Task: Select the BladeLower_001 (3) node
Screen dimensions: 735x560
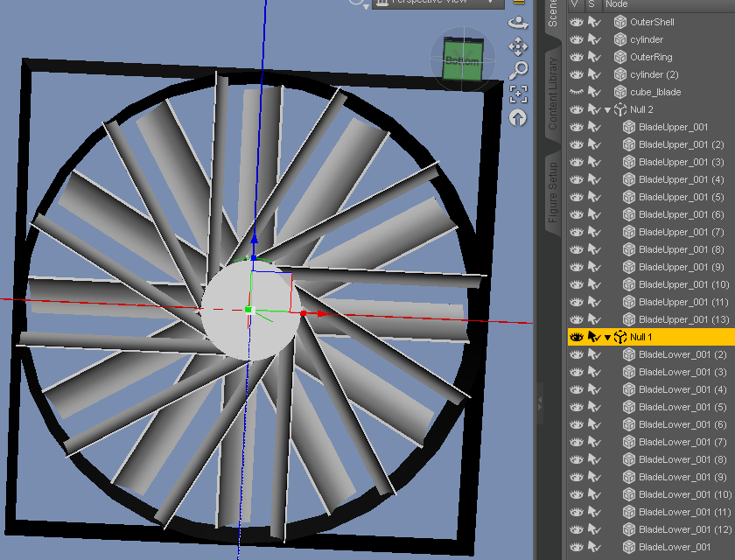Action: 682,372
